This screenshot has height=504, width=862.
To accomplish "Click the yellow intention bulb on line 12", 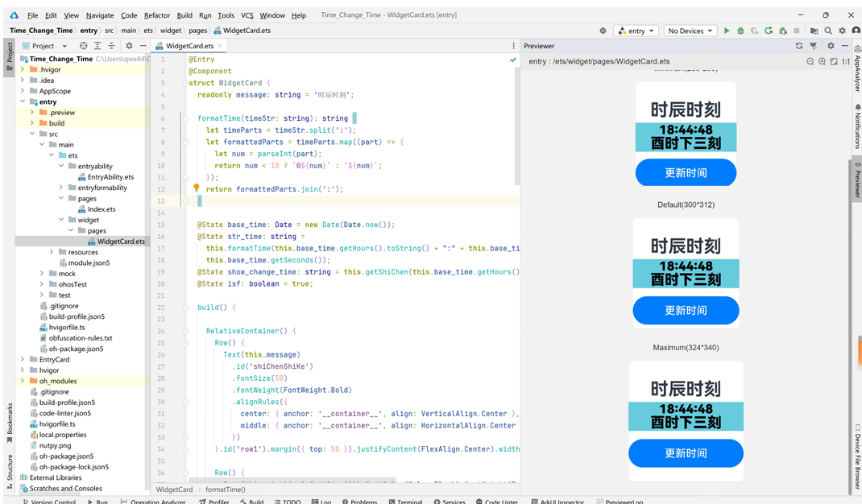I will coord(197,188).
